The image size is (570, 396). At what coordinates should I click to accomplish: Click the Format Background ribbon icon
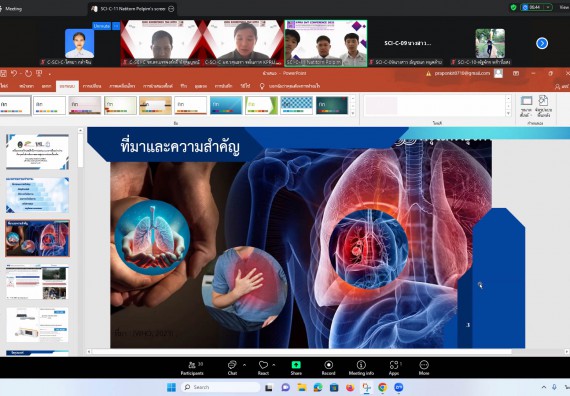(x=543, y=106)
